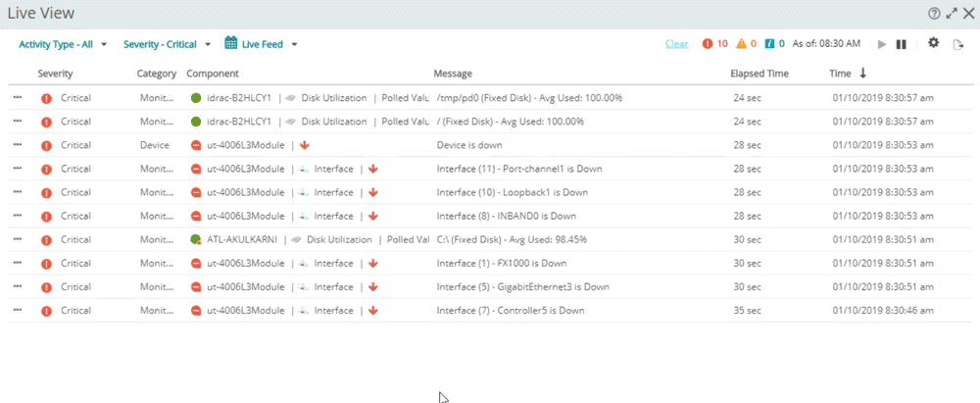Select message 'Interface (1) - FX1000 is Down'
This screenshot has width=980, height=403.
[502, 264]
